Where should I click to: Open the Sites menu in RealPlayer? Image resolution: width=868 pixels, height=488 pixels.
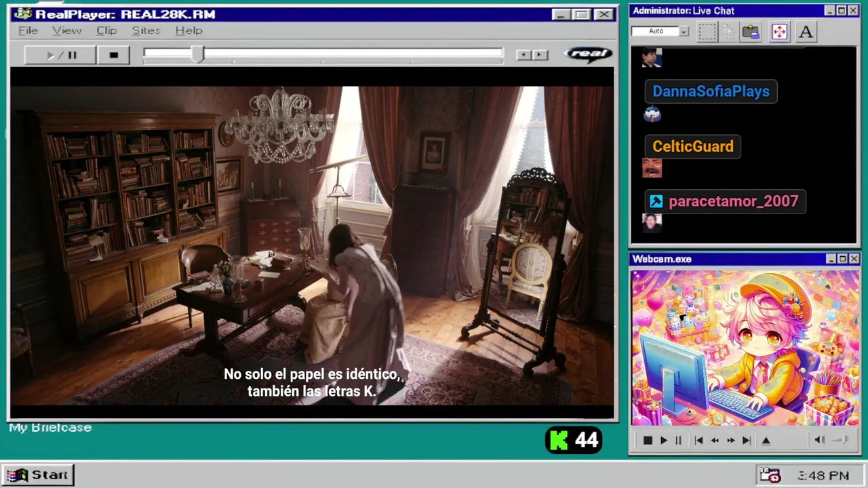click(146, 30)
